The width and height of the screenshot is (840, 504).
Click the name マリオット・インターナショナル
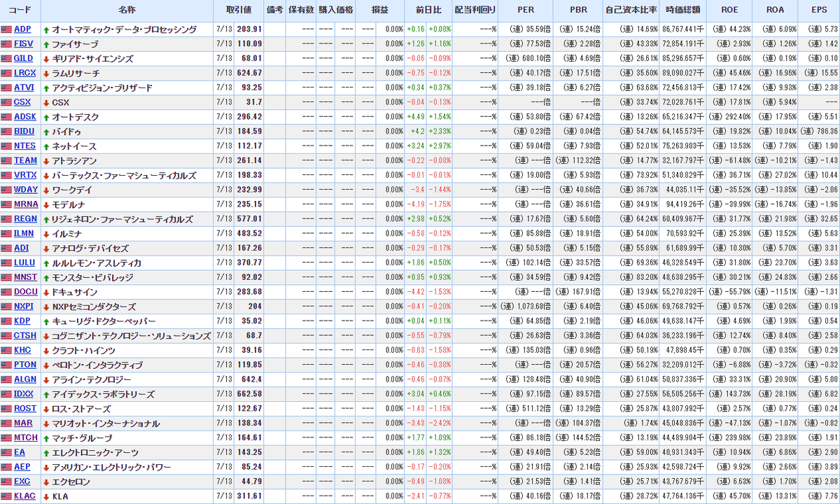click(x=106, y=423)
